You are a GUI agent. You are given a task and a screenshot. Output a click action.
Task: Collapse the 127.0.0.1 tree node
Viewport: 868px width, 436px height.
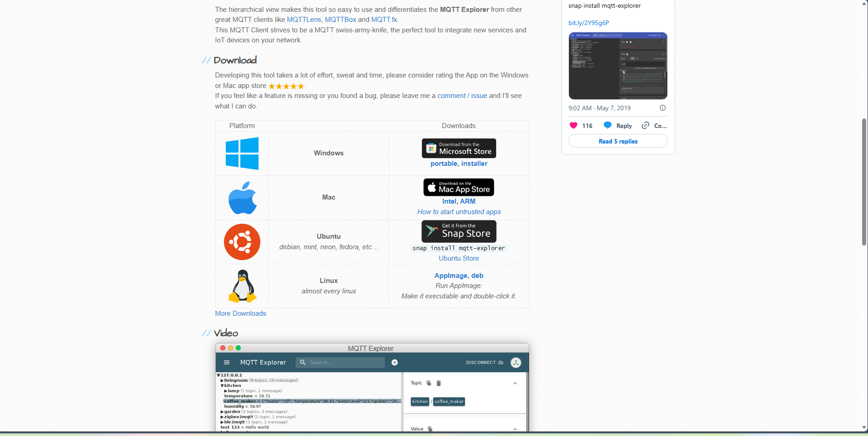click(218, 375)
